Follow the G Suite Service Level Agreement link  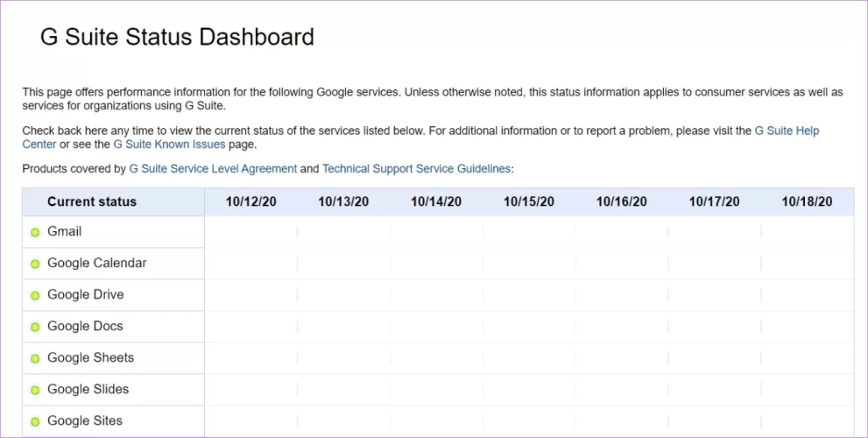[213, 169]
